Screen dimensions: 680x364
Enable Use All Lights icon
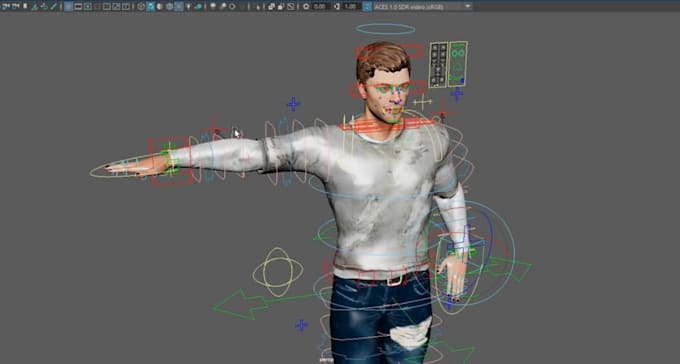[188, 7]
